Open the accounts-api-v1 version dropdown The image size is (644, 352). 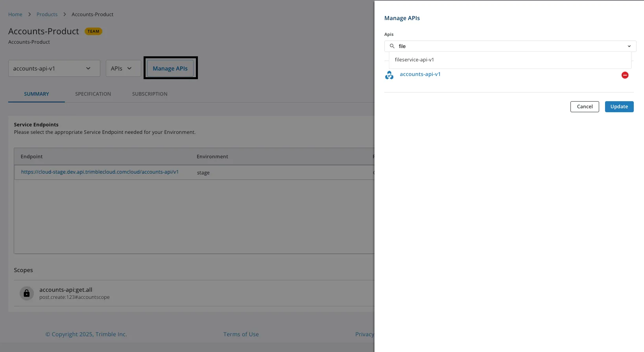click(x=54, y=69)
